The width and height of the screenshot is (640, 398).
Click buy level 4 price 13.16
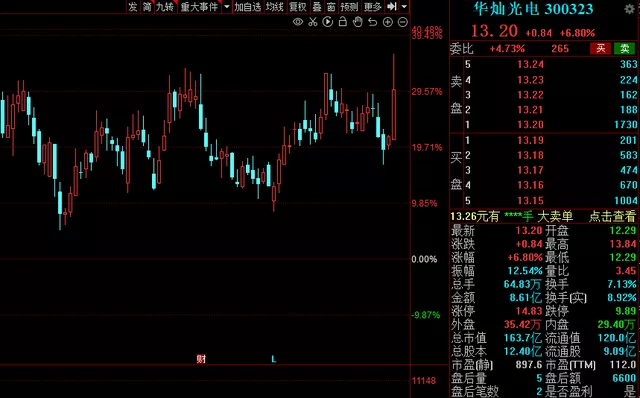point(530,185)
